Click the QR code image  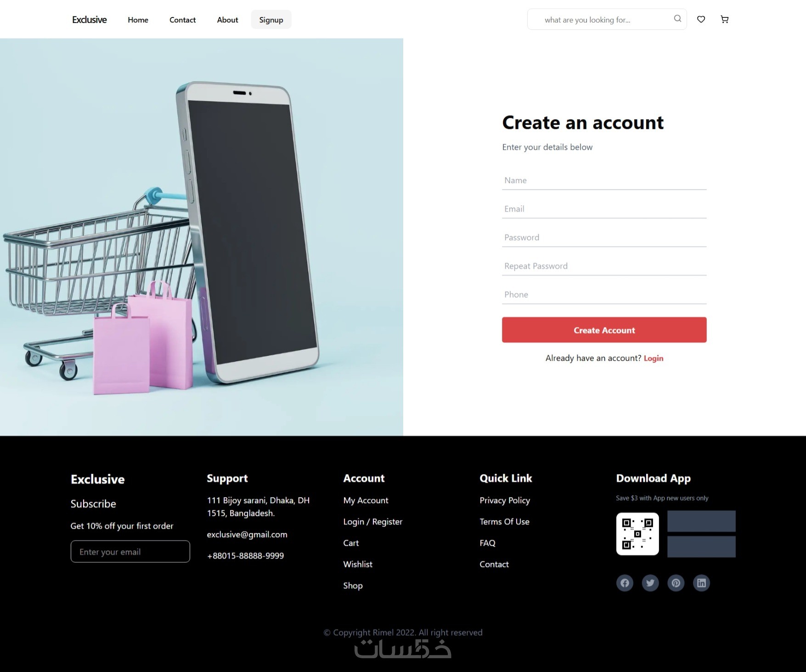(637, 534)
